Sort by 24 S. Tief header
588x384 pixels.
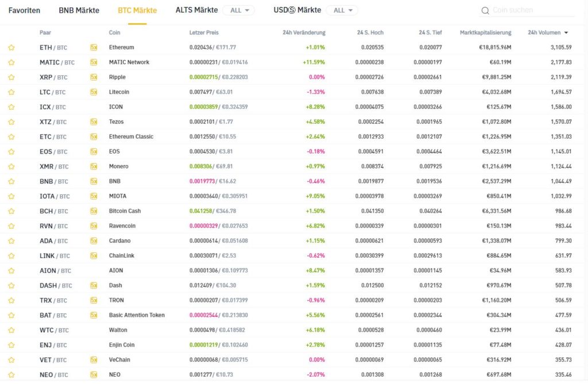[x=430, y=33]
